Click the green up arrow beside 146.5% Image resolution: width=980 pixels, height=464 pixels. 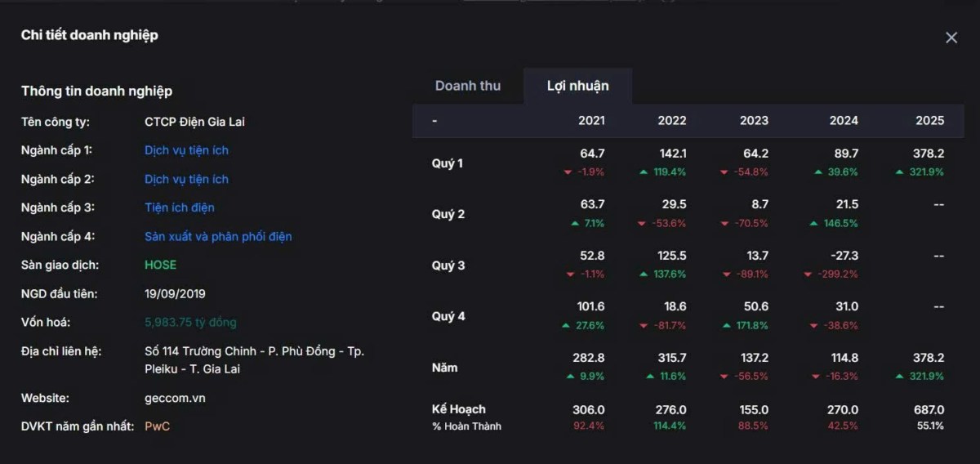click(x=813, y=223)
